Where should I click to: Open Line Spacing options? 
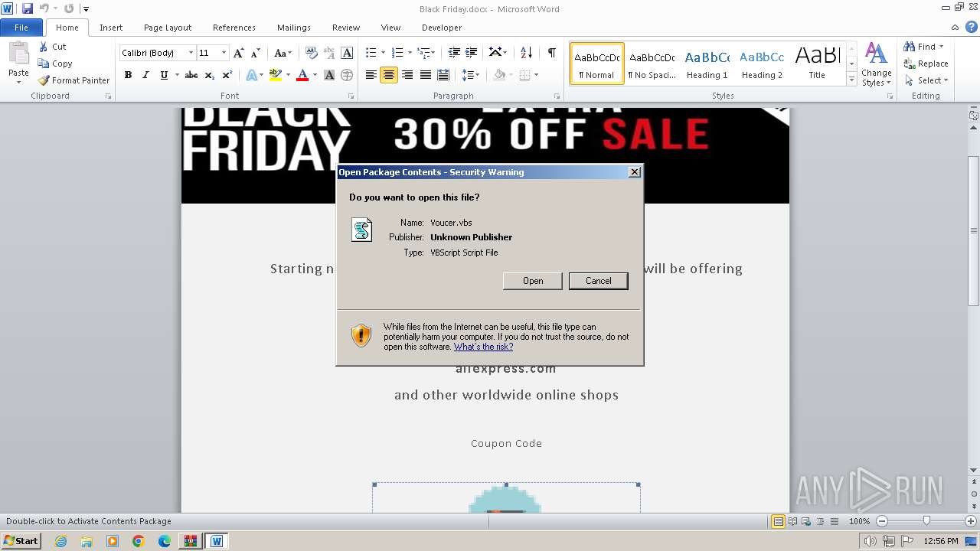[470, 75]
